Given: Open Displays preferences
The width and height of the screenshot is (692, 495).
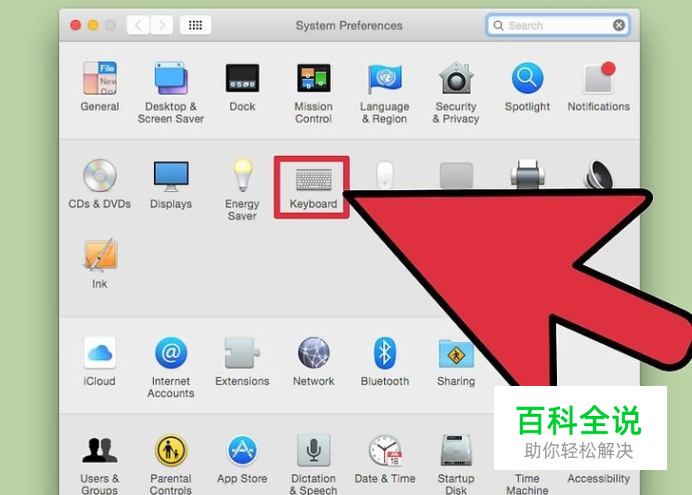Looking at the screenshot, I should click(171, 184).
